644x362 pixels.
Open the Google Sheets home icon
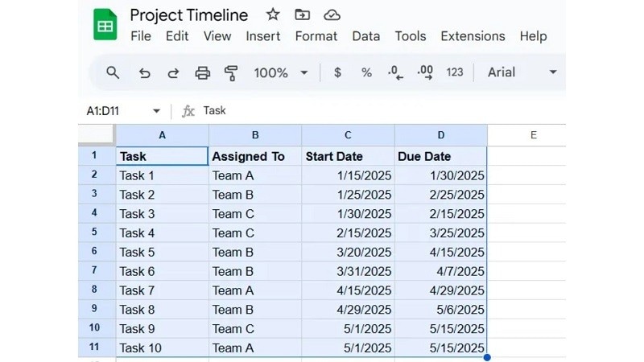coord(105,25)
